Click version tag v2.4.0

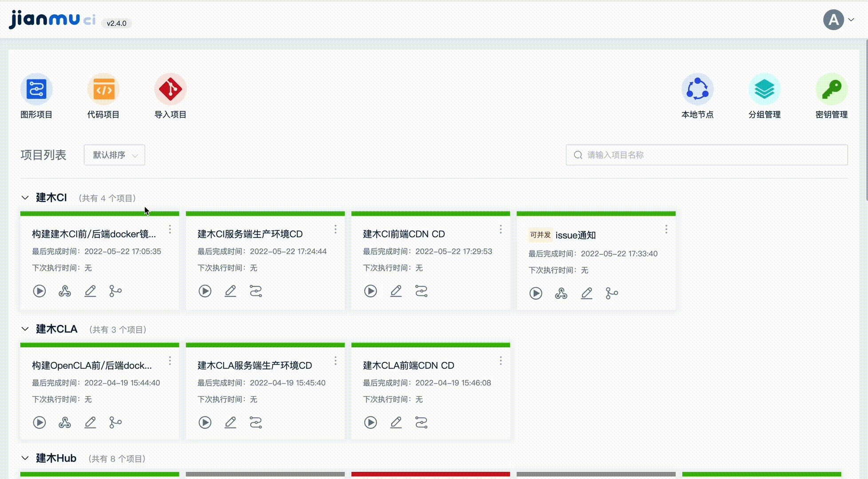pyautogui.click(x=116, y=23)
